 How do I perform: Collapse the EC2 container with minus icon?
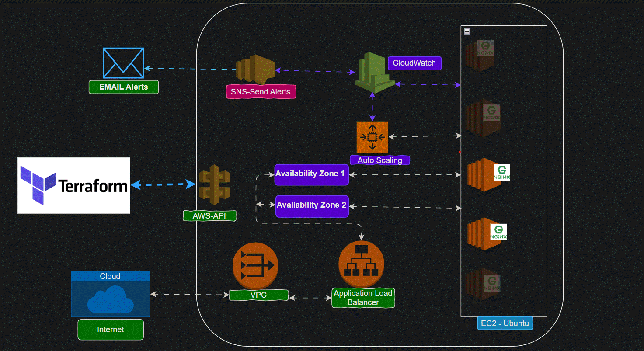(467, 31)
